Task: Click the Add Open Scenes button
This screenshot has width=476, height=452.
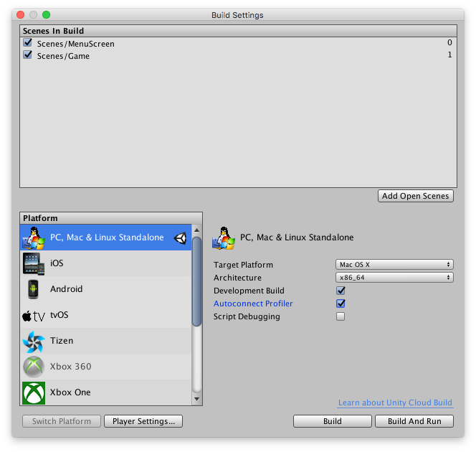Action: click(x=416, y=196)
